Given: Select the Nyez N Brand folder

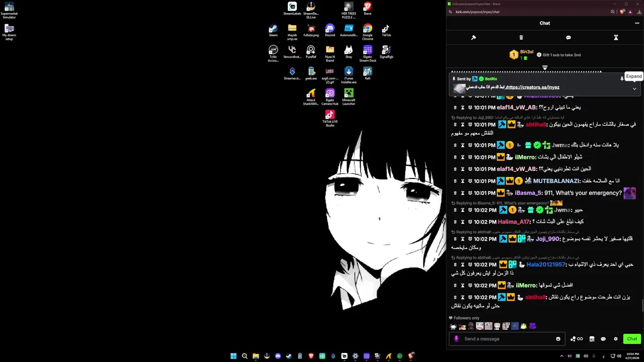Looking at the screenshot, I should (x=330, y=54).
